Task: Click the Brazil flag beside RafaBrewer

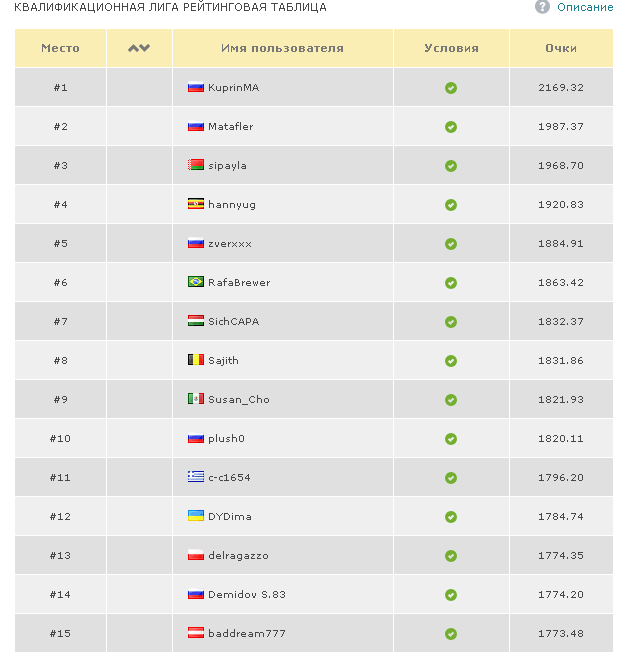Action: coord(196,282)
